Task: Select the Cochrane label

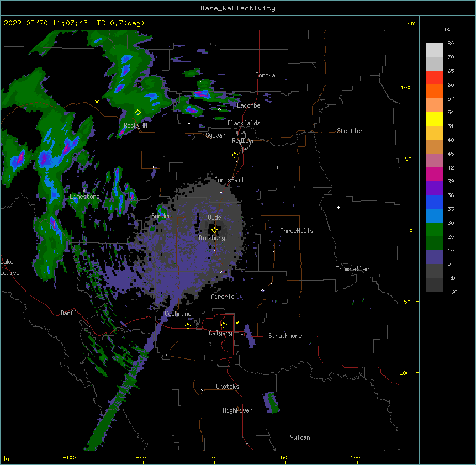Action: point(178,314)
